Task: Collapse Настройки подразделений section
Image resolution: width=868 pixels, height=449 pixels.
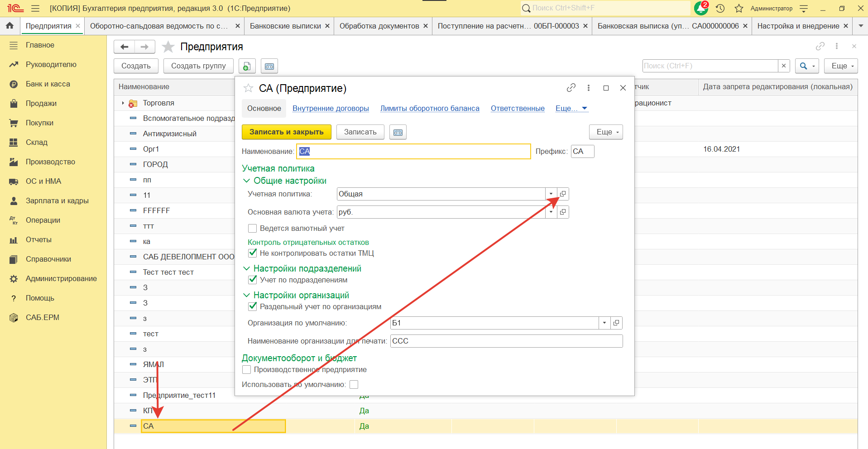Action: pyautogui.click(x=247, y=268)
